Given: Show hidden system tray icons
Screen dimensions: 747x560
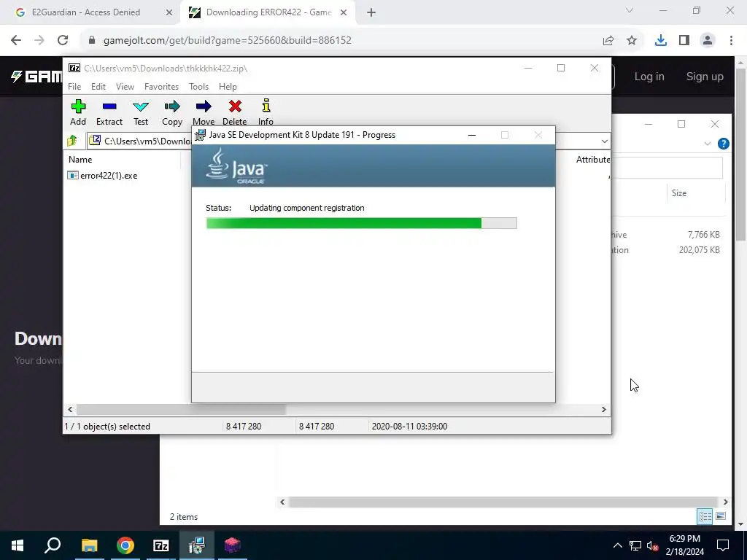Looking at the screenshot, I should (617, 545).
